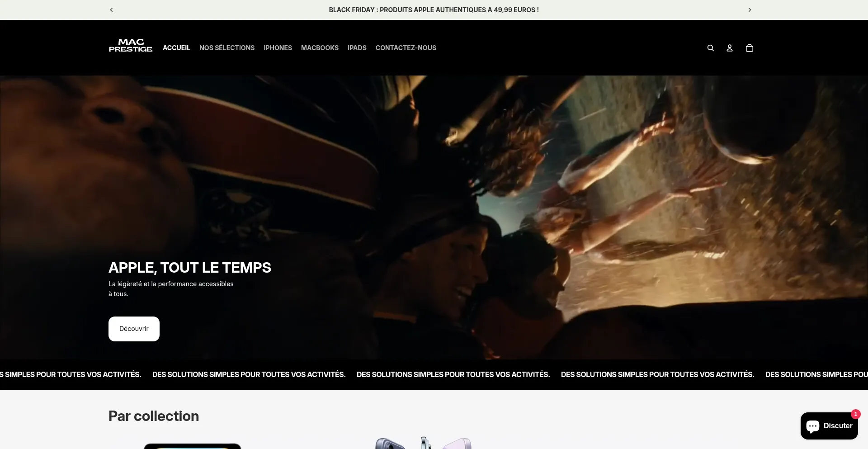Show next announcement with right chevron

[749, 10]
